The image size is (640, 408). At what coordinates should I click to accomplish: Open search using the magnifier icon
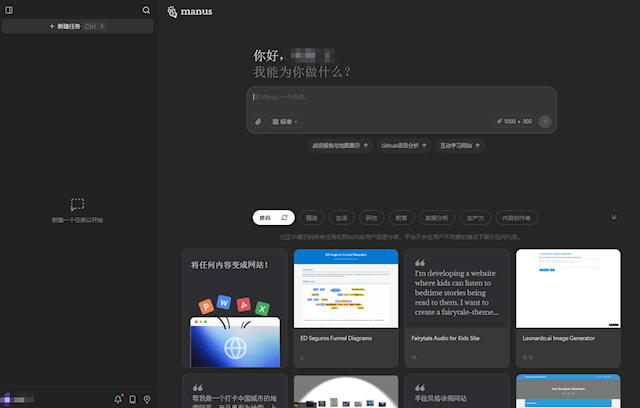coord(146,10)
